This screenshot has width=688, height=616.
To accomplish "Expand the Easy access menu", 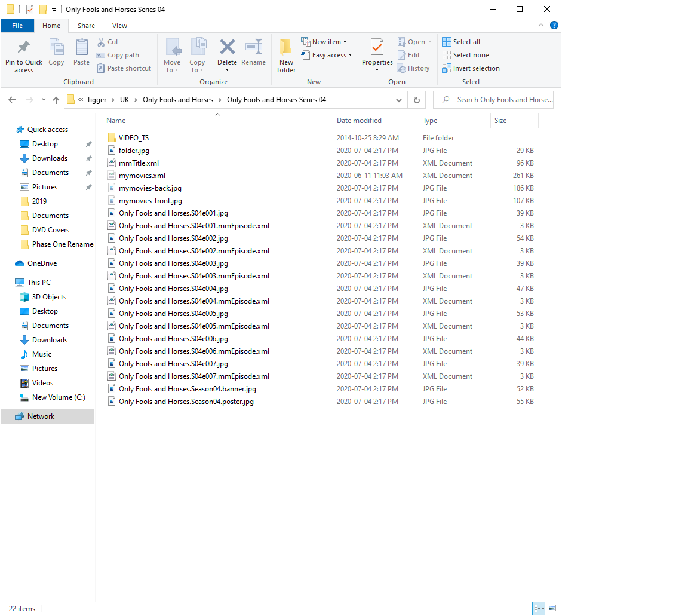I will pyautogui.click(x=327, y=55).
